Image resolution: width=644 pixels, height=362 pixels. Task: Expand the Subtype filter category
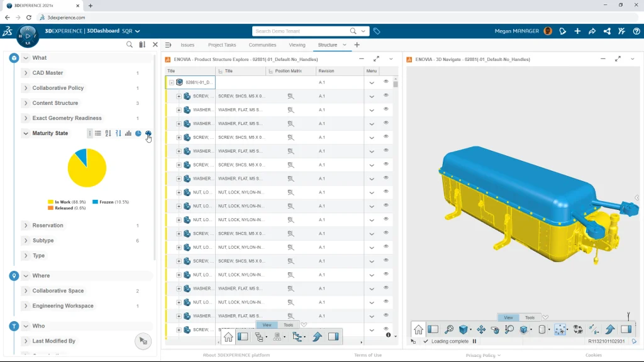[x=26, y=241]
